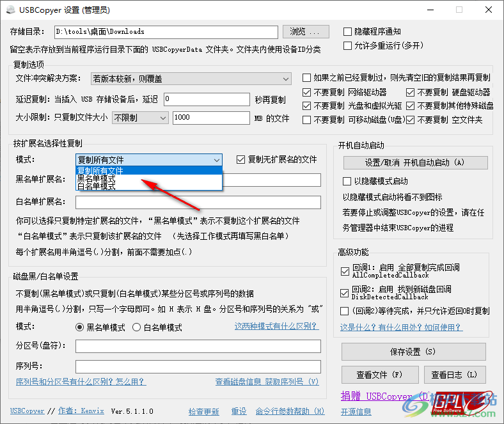Click 设置/取消 开机自动启动 (A) button
504x424 pixels.
415,162
